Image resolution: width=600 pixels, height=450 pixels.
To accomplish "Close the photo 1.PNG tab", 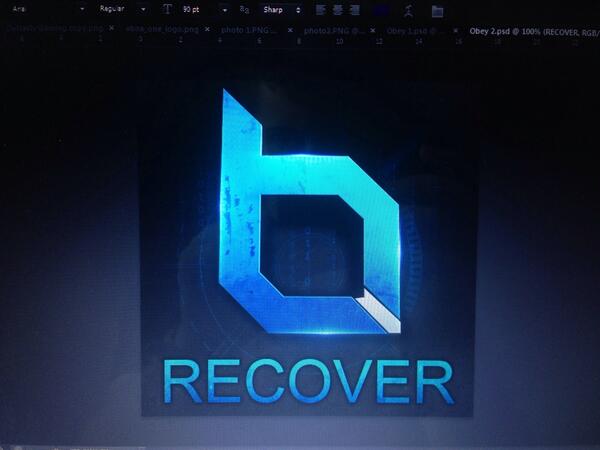I will coord(290,30).
